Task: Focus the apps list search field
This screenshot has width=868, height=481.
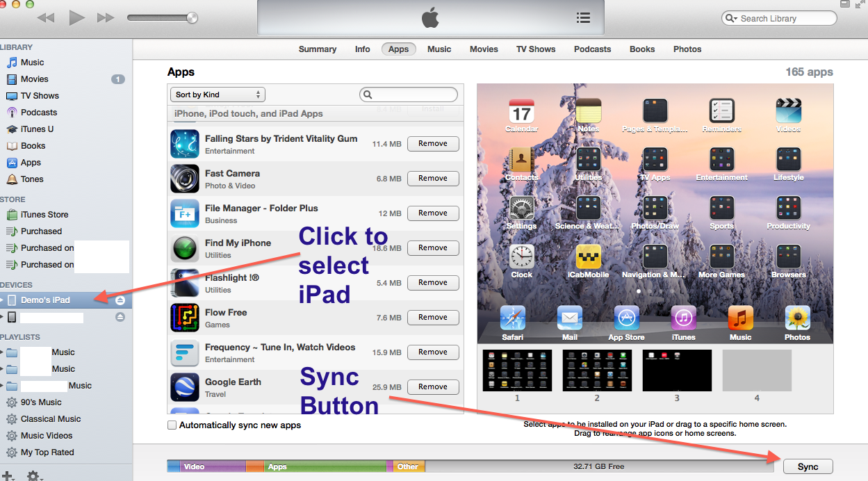Action: (x=409, y=95)
